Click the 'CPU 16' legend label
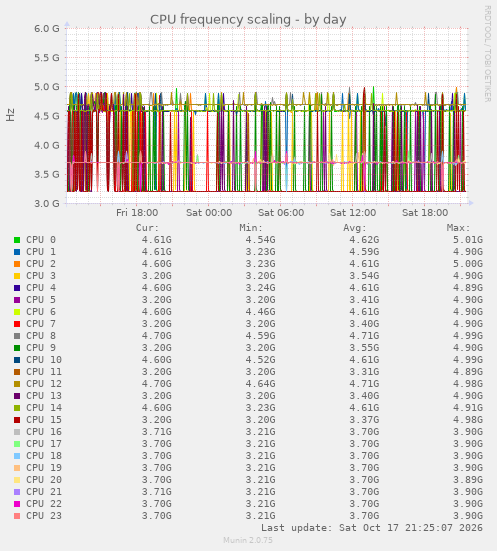Image resolution: width=497 pixels, height=551 pixels. [44, 432]
